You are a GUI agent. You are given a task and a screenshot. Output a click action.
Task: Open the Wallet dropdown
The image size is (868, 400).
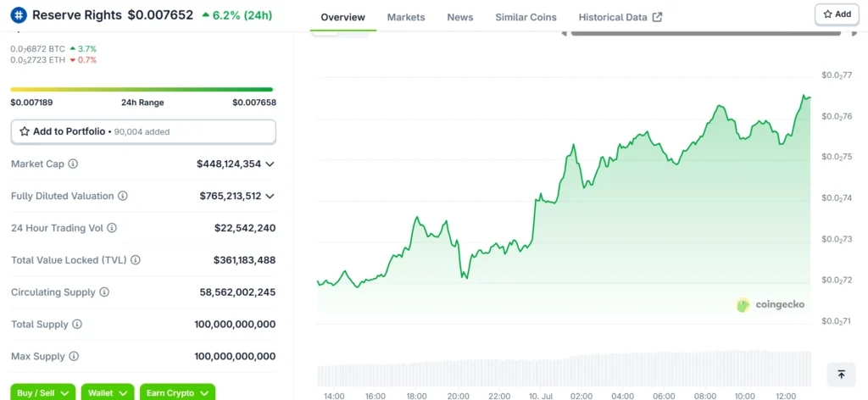click(x=108, y=392)
